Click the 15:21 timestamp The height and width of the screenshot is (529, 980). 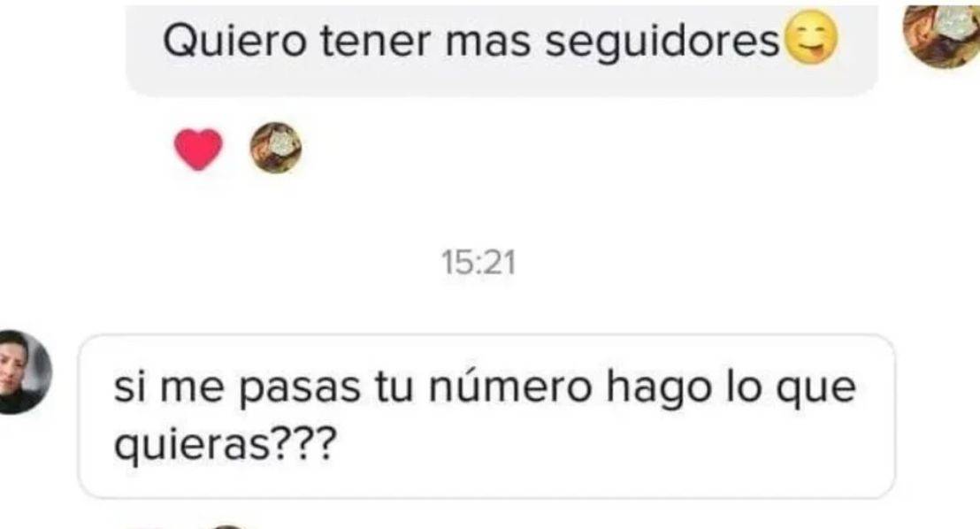tap(479, 262)
